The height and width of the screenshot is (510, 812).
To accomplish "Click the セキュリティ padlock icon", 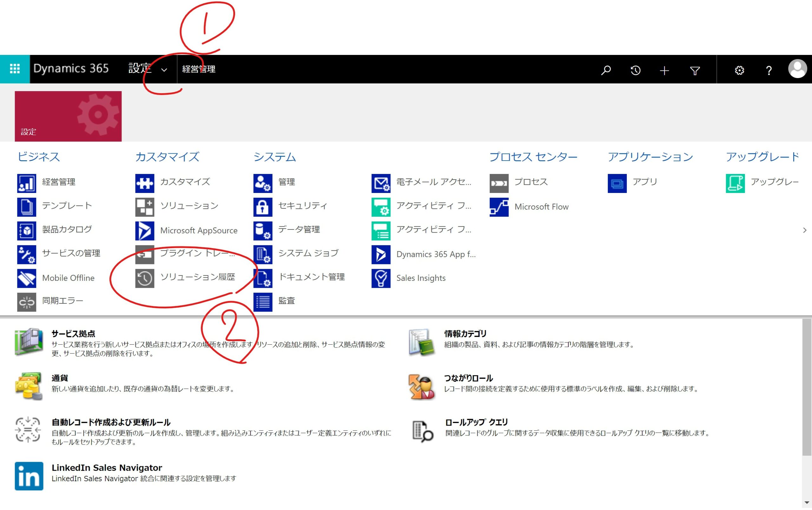I will pyautogui.click(x=263, y=207).
